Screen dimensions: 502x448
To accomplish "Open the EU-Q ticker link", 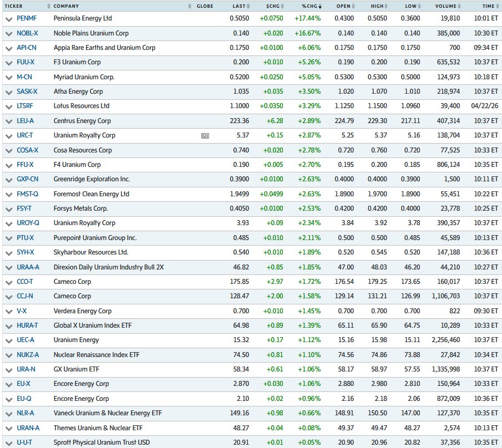I will pyautogui.click(x=24, y=399).
